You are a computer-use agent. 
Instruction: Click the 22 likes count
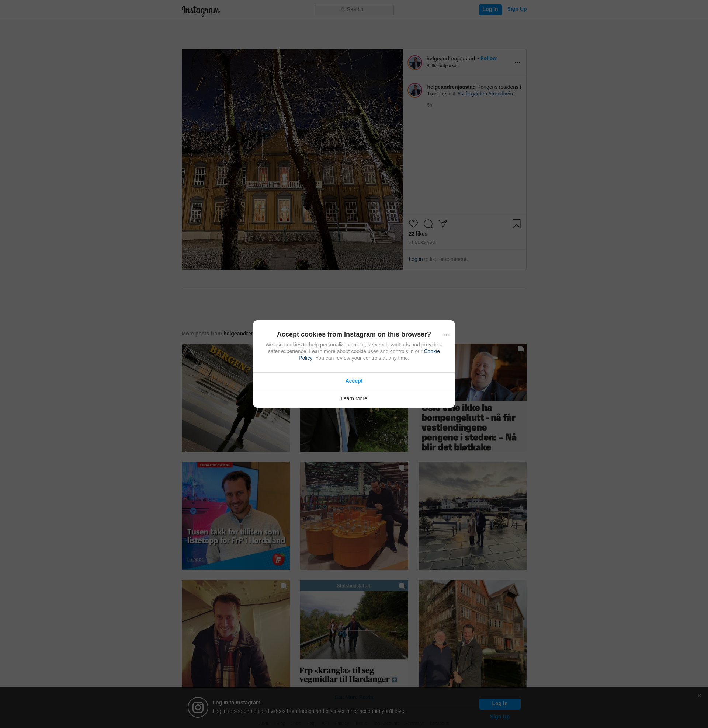pyautogui.click(x=418, y=234)
